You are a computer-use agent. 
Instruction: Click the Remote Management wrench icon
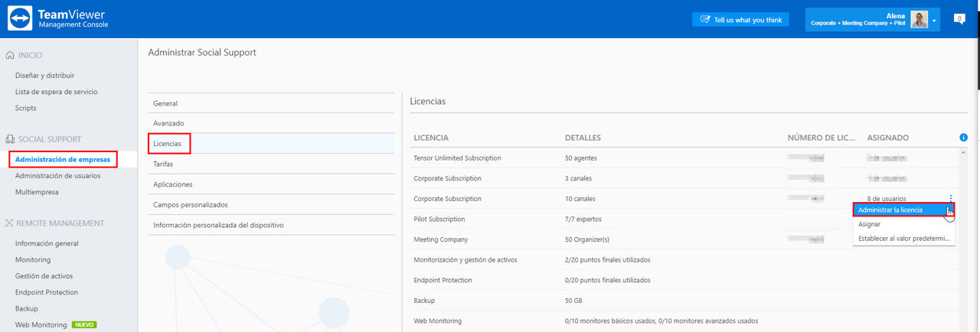point(9,223)
